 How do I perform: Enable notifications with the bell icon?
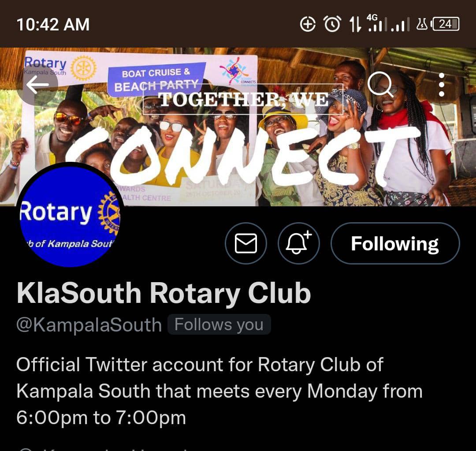(299, 243)
